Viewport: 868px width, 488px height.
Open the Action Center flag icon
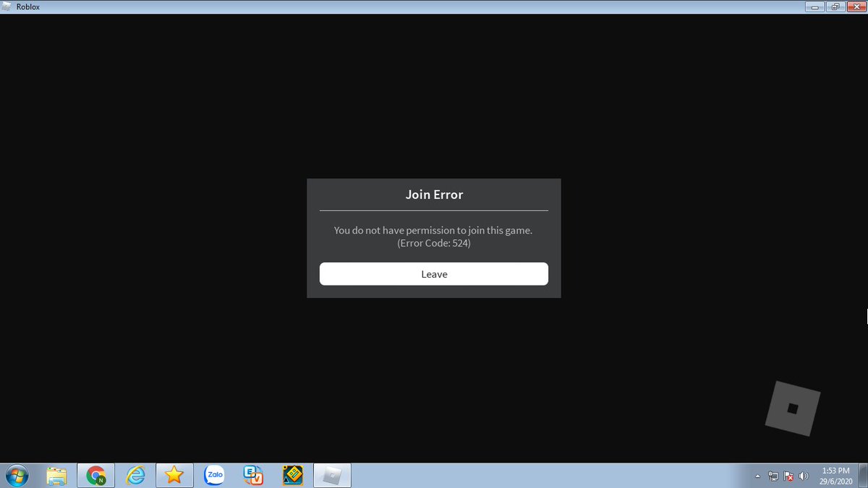(788, 476)
